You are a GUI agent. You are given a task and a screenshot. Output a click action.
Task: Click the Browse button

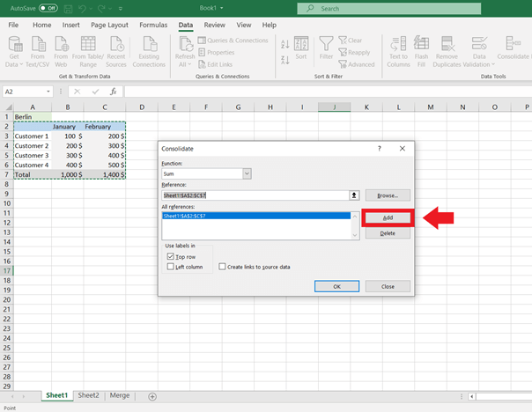pos(388,195)
